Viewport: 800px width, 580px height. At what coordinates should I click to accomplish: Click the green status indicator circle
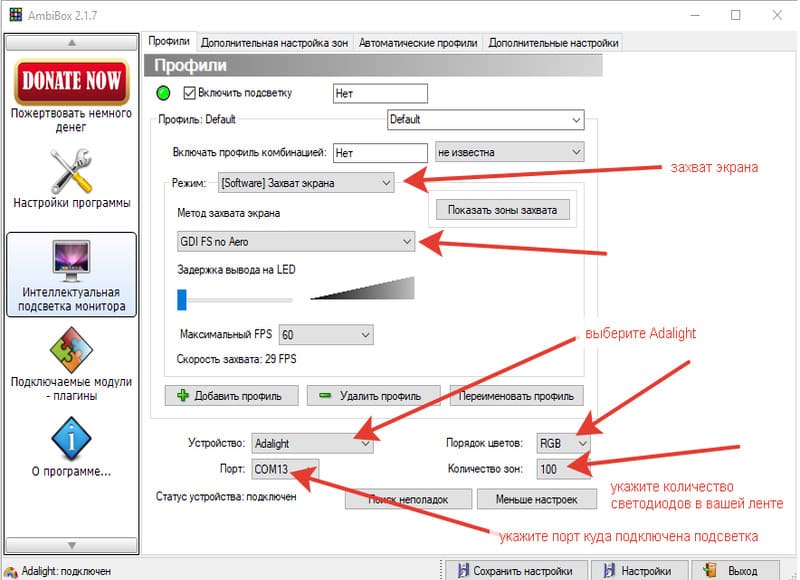[x=165, y=94]
